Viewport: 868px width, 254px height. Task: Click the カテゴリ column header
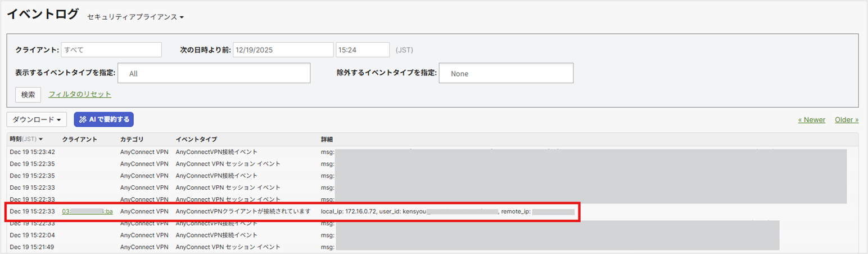pyautogui.click(x=132, y=139)
